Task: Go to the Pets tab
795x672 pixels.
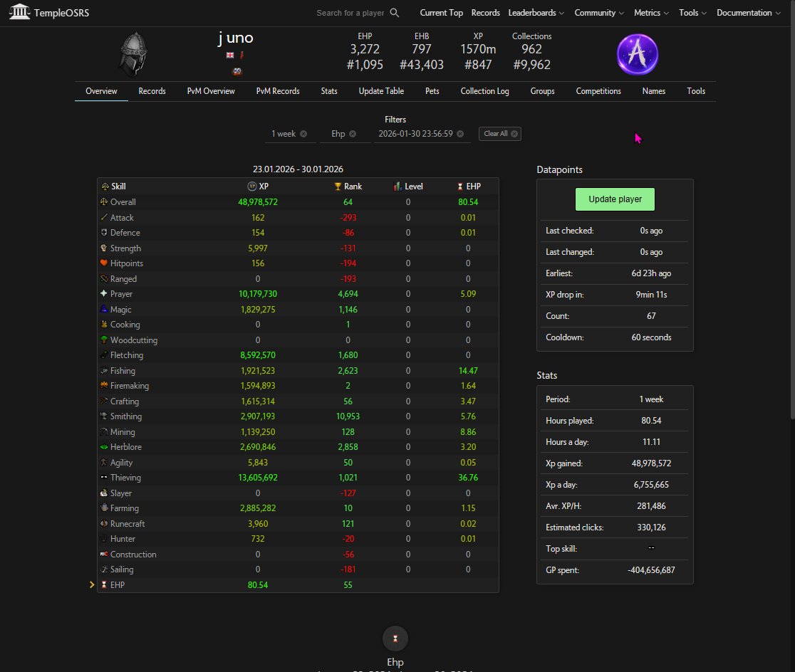Action: (432, 91)
